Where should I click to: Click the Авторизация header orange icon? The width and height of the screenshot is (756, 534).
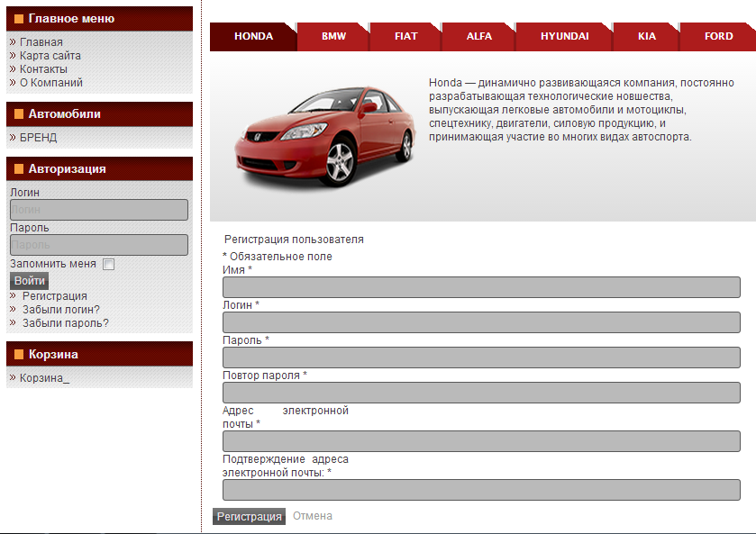click(x=19, y=168)
